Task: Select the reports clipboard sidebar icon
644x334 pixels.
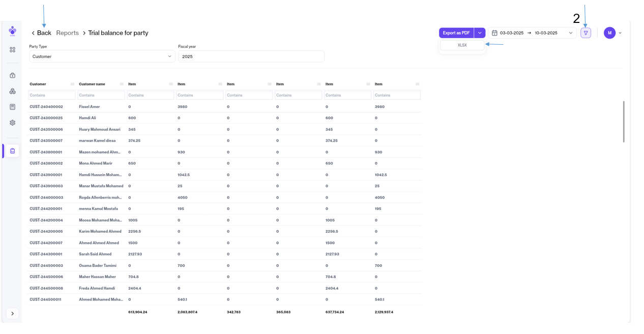Action: 12,151
